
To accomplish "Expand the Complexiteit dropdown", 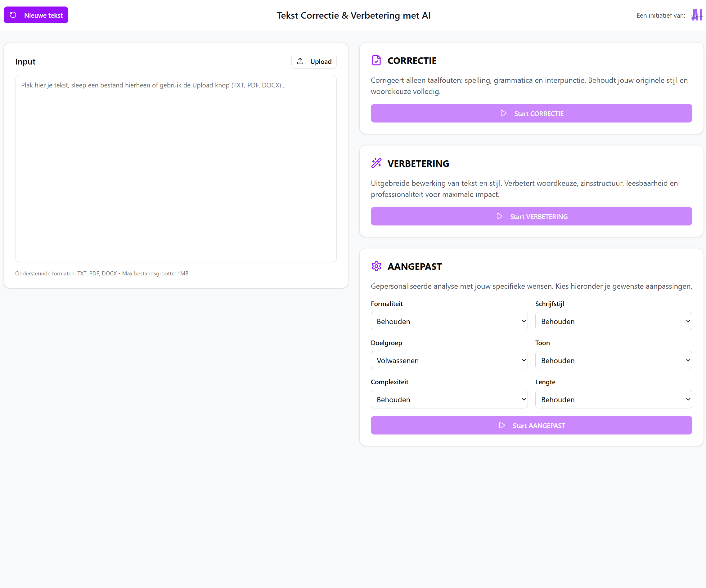I will click(x=449, y=399).
